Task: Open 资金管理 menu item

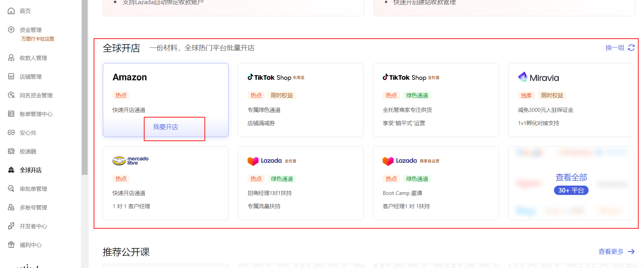Action: [x=30, y=30]
